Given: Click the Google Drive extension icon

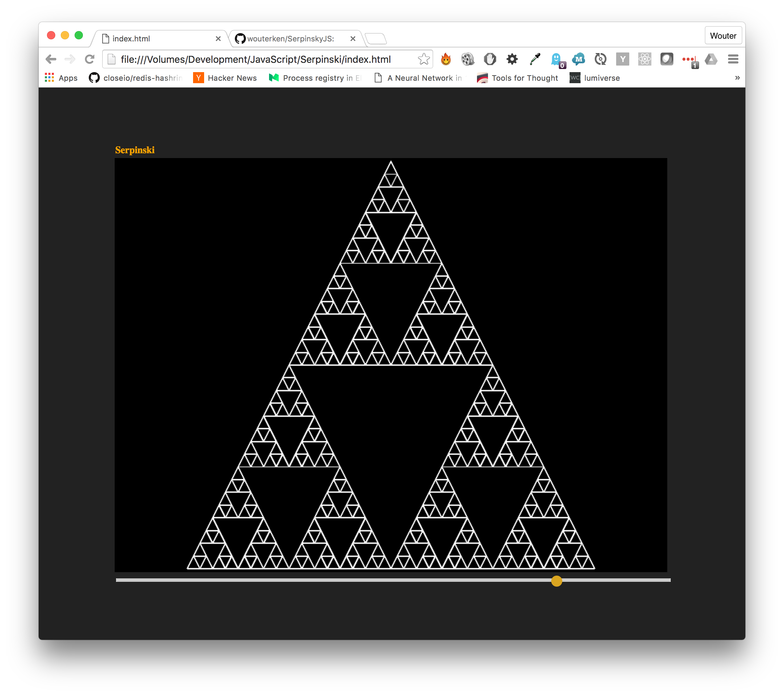Looking at the screenshot, I should click(711, 59).
